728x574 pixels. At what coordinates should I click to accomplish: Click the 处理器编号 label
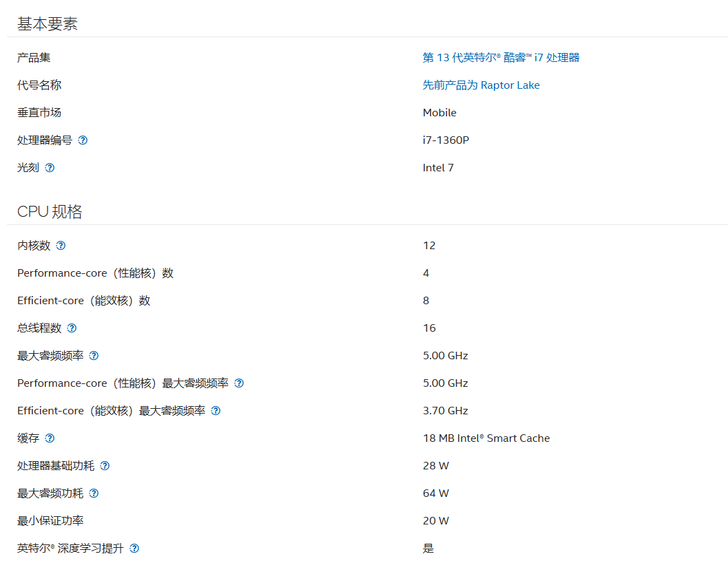tap(45, 140)
